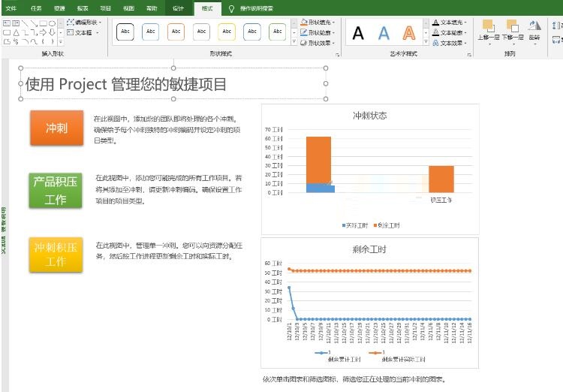Screen dimensions: 563x392
Task: Click the green 产品积压工作 button
Action: click(56, 191)
